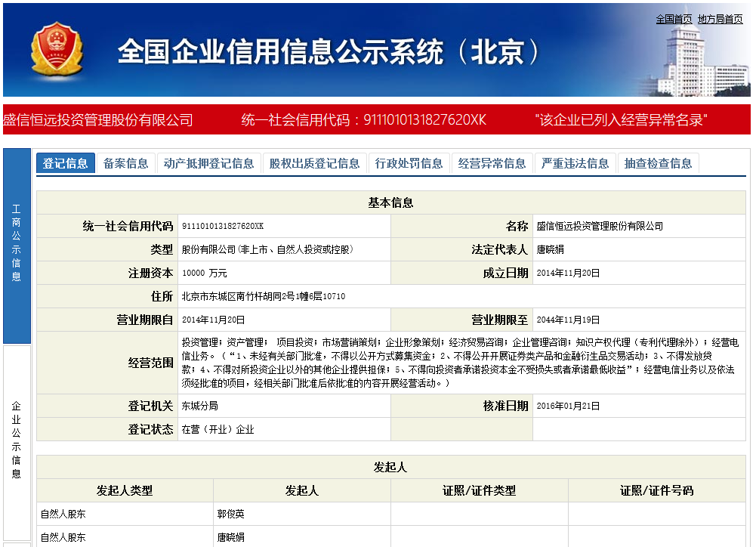Click the 经营范围 description paragraph
Screen dimensions: 756x547
click(x=460, y=363)
